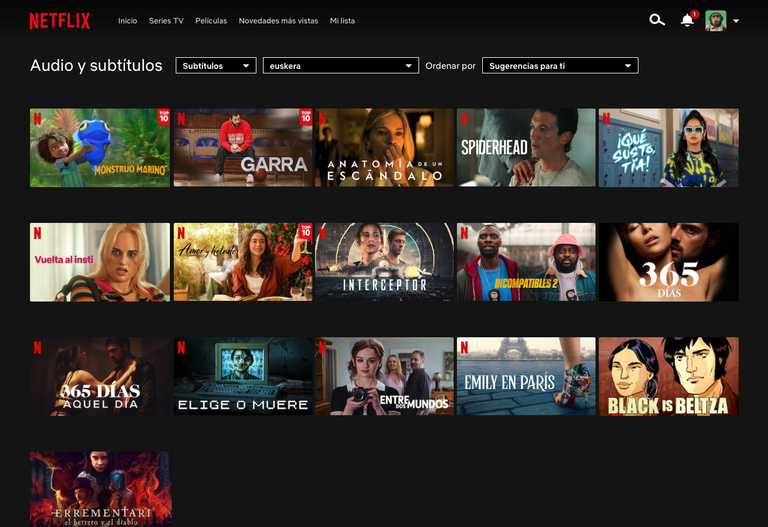The width and height of the screenshot is (768, 527).
Task: Click the Netflix logo
Action: pyautogui.click(x=60, y=21)
